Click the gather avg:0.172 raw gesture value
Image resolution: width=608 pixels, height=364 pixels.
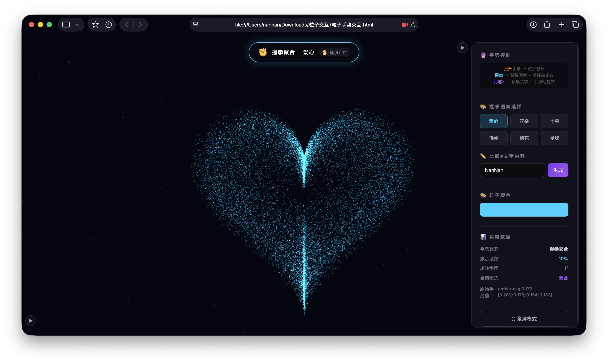point(525,292)
